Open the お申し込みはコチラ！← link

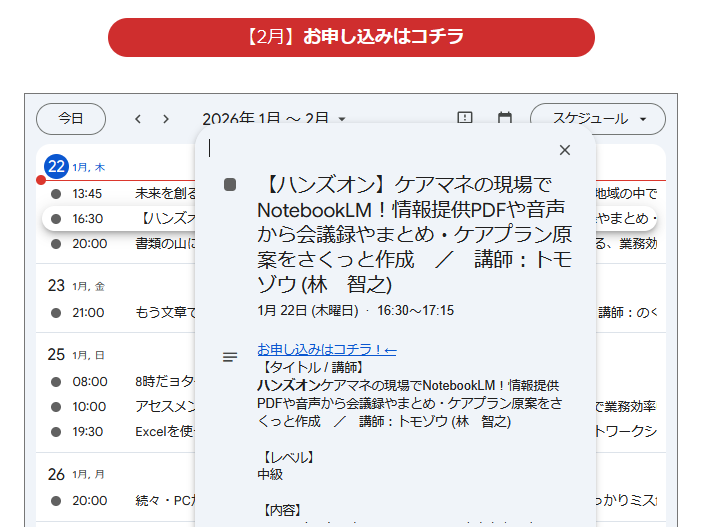point(327,349)
